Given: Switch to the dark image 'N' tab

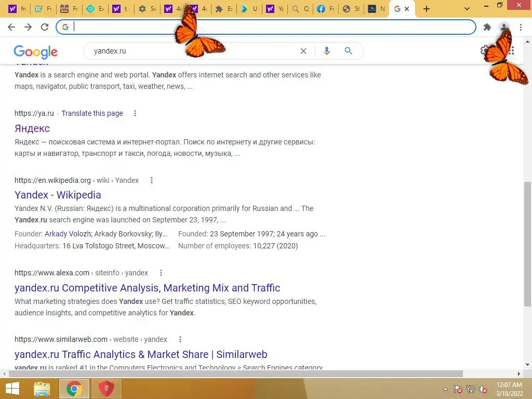Looking at the screenshot, I should 377,9.
